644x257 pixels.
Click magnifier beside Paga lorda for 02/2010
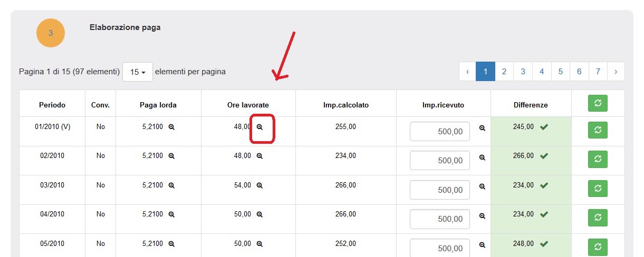tap(171, 156)
